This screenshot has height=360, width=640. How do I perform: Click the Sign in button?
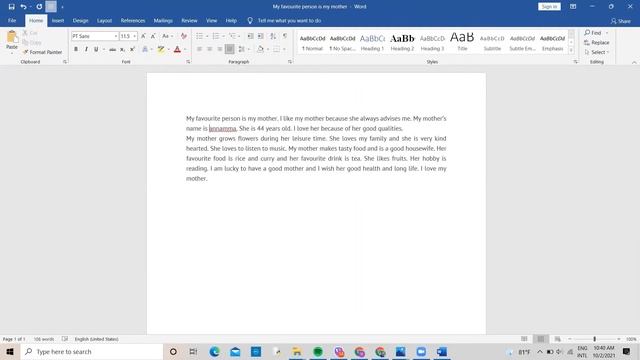pos(549,7)
